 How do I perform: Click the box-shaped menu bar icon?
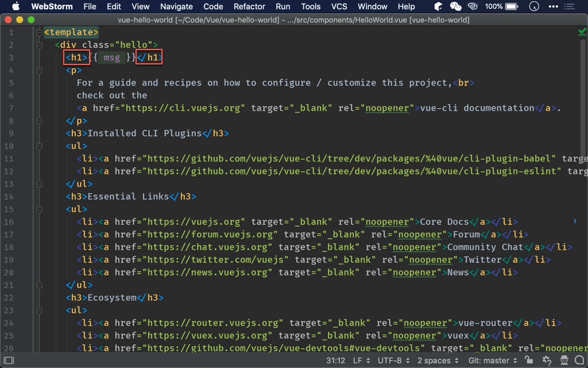[x=438, y=6]
